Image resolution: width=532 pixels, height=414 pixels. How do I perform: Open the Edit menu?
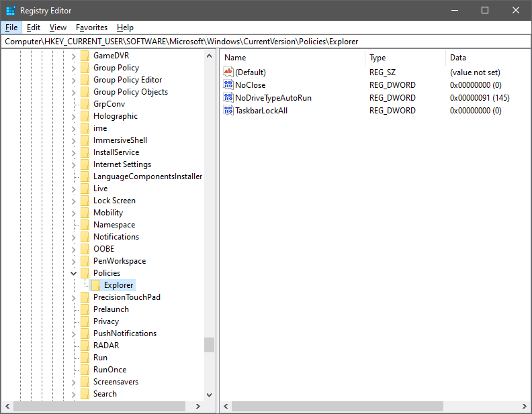34,28
